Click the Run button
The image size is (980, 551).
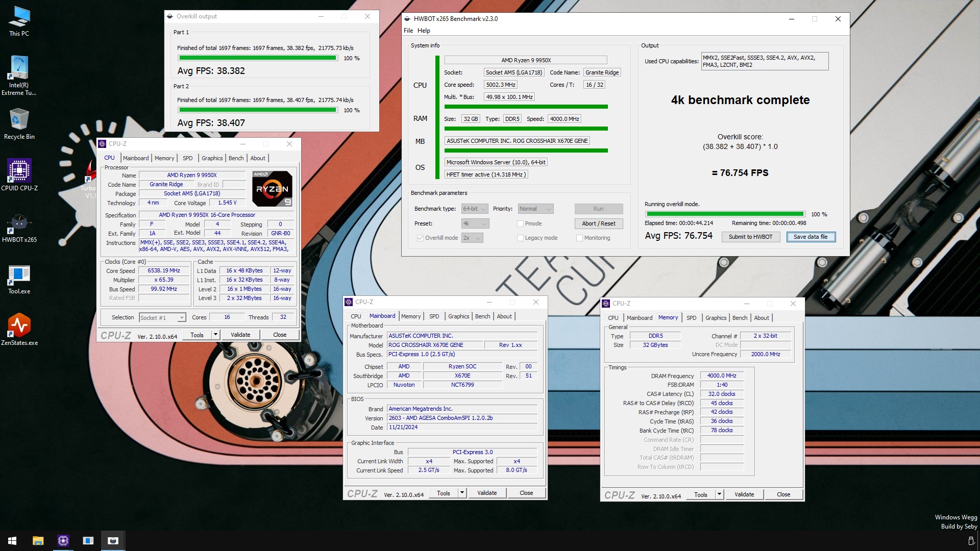599,209
